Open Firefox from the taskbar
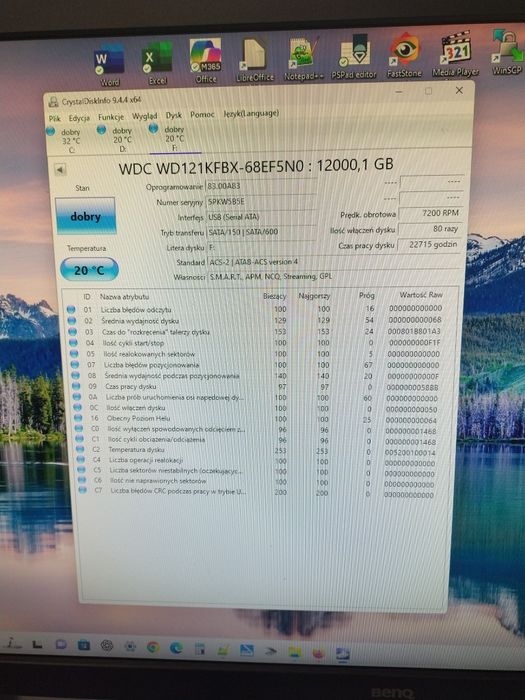Screen dimensions: 525x700 click(x=318, y=654)
